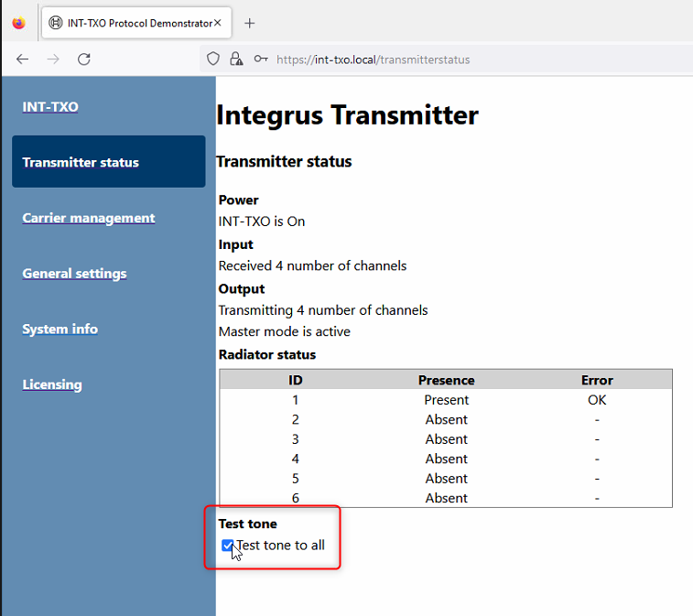Select Transmitter status in the sidebar
This screenshot has width=693, height=616.
coord(81,162)
